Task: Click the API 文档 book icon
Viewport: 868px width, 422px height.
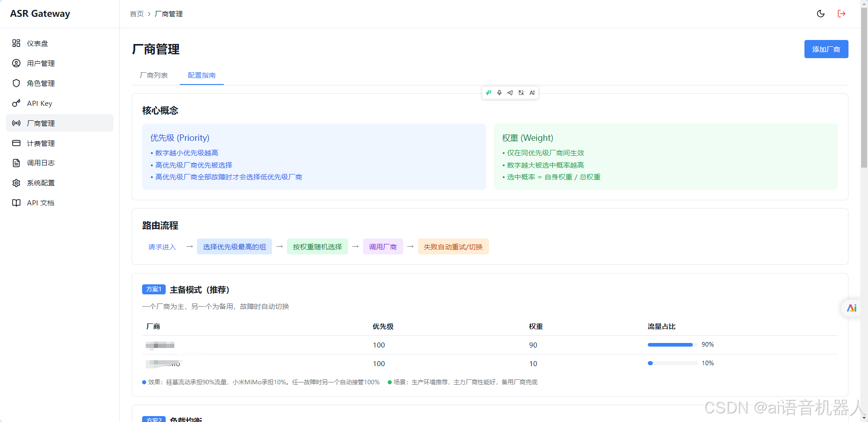Action: click(x=16, y=203)
